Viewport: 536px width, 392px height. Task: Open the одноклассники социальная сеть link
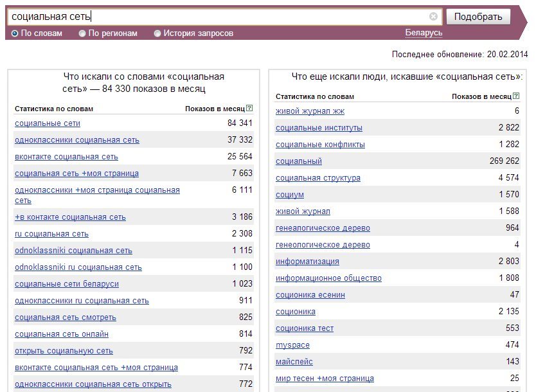tap(77, 140)
